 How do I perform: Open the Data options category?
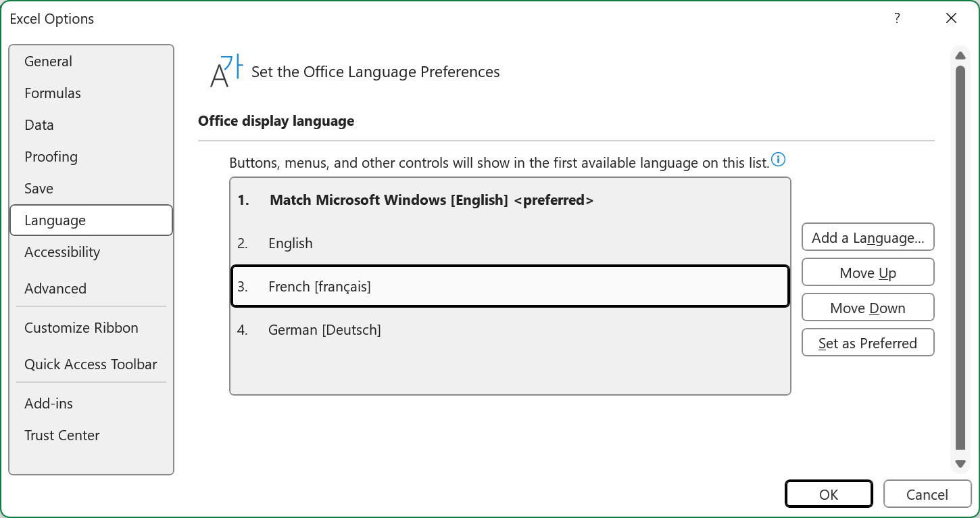pos(91,125)
